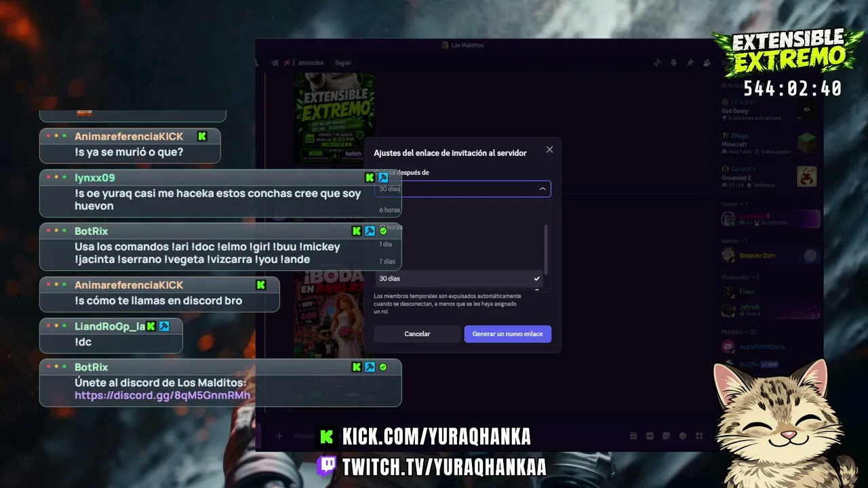Click 'Generar un nuevo enlace' button
Image resolution: width=868 pixels, height=488 pixels.
point(507,334)
